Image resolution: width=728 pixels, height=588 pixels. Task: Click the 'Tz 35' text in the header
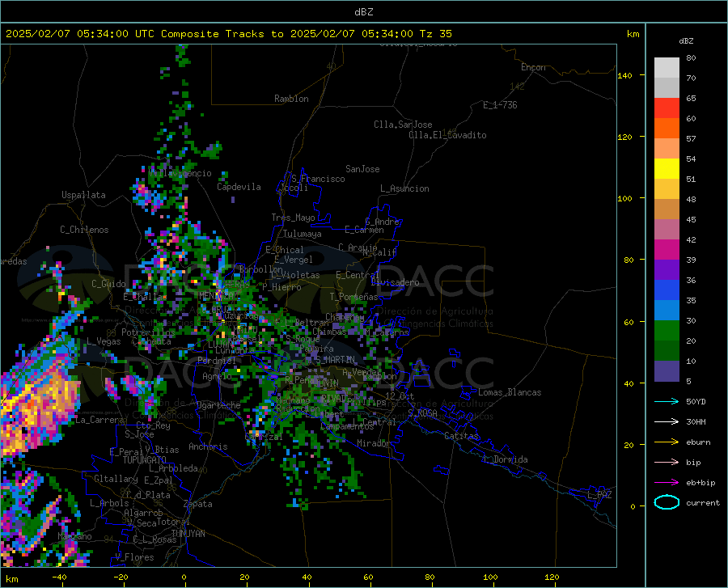tap(435, 34)
